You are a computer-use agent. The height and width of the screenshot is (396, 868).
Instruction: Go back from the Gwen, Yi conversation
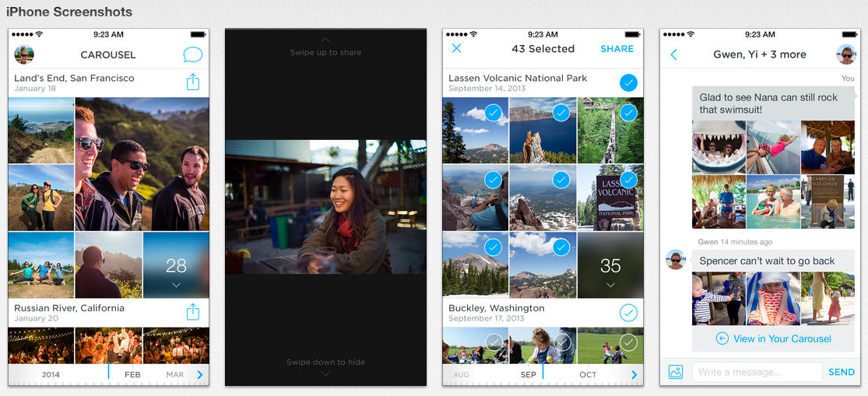(x=673, y=54)
